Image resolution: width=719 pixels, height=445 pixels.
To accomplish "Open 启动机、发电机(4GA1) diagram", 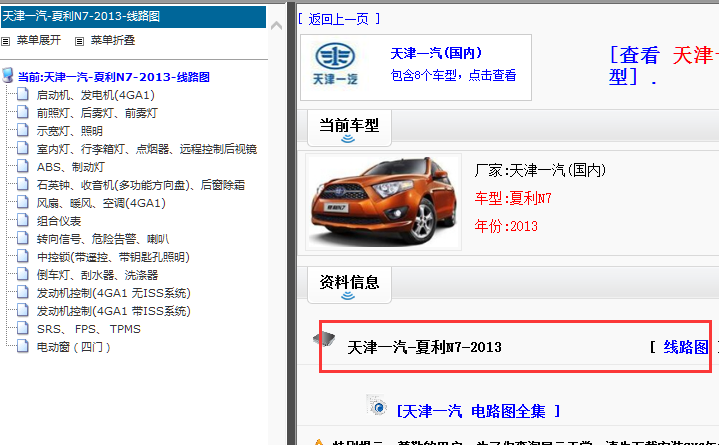I will pos(96,95).
